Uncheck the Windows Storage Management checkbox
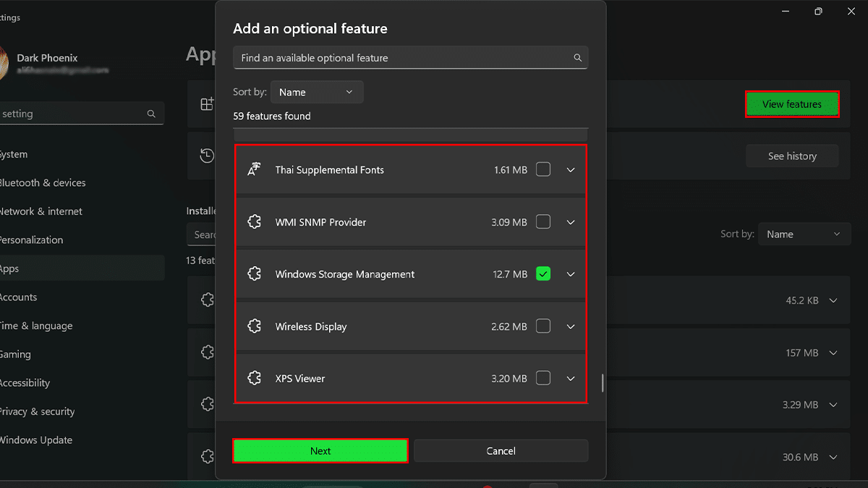The height and width of the screenshot is (488, 868). (543, 274)
